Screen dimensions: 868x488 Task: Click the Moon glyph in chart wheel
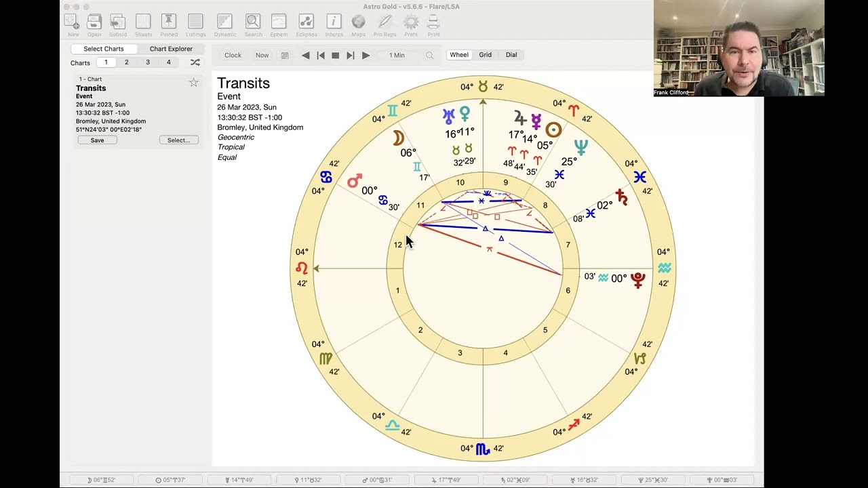coord(399,138)
